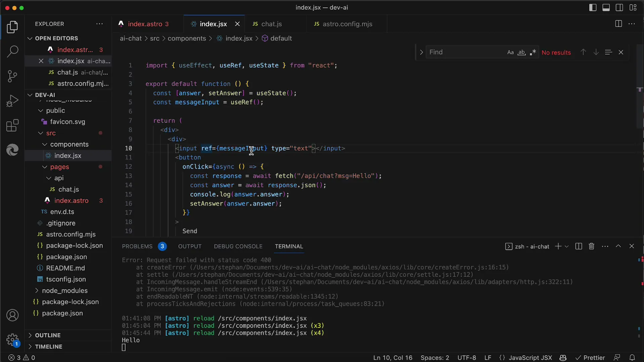The width and height of the screenshot is (644, 362).
Task: Split the terminal
Action: click(x=578, y=246)
